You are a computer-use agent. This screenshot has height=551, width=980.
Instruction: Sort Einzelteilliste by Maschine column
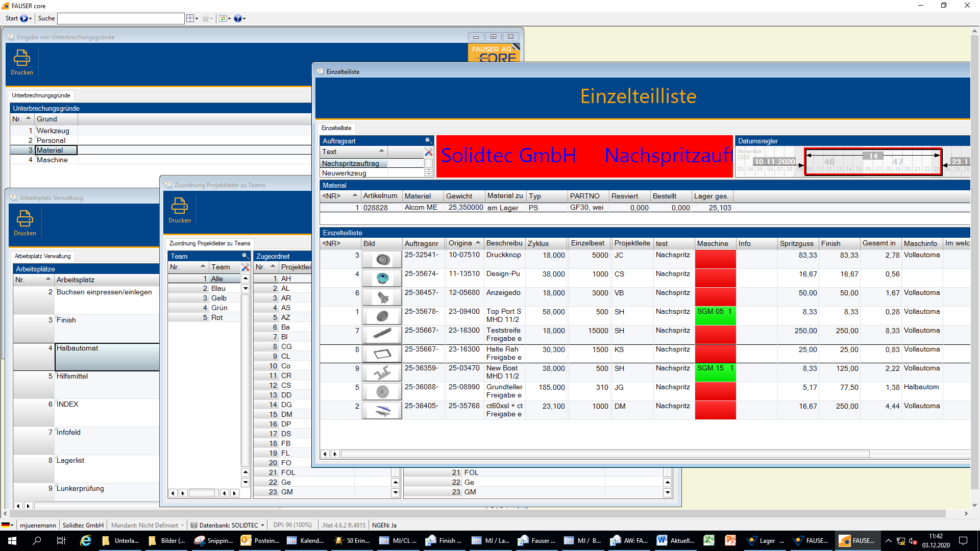[715, 243]
